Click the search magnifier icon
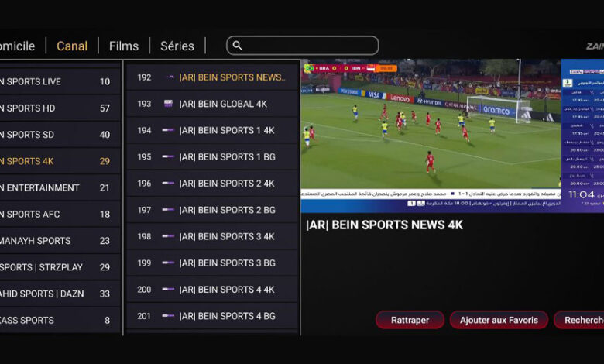This screenshot has width=604, height=364. [238, 46]
